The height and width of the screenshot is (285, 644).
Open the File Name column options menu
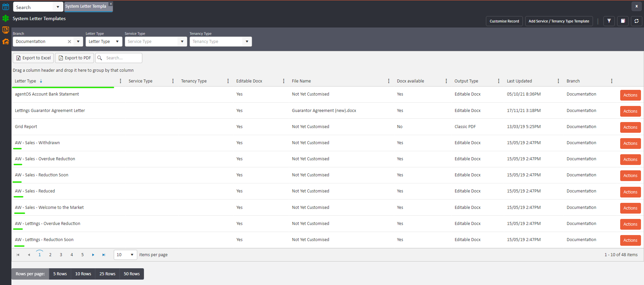pos(389,81)
